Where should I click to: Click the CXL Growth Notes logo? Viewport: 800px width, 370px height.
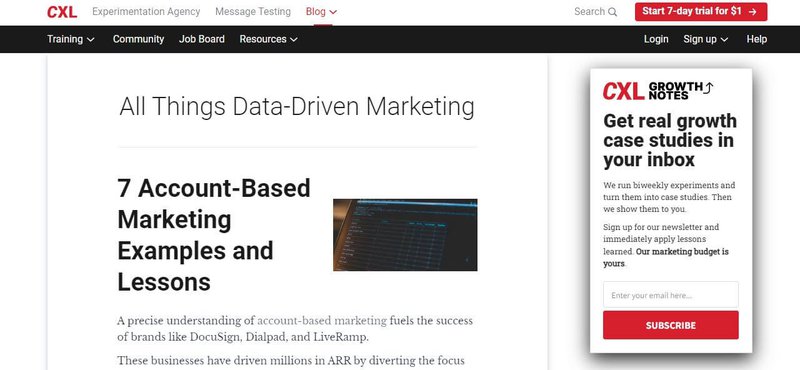[658, 91]
